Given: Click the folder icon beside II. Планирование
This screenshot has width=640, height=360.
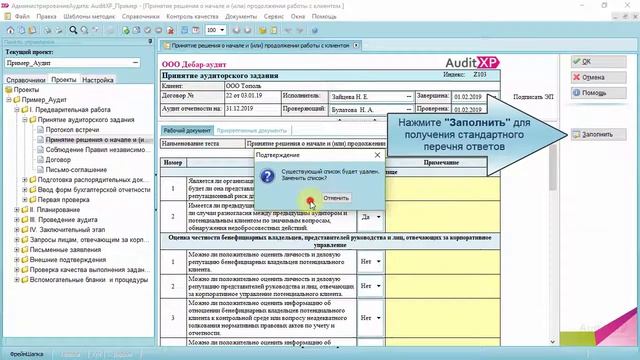Looking at the screenshot, I should click(x=24, y=210).
